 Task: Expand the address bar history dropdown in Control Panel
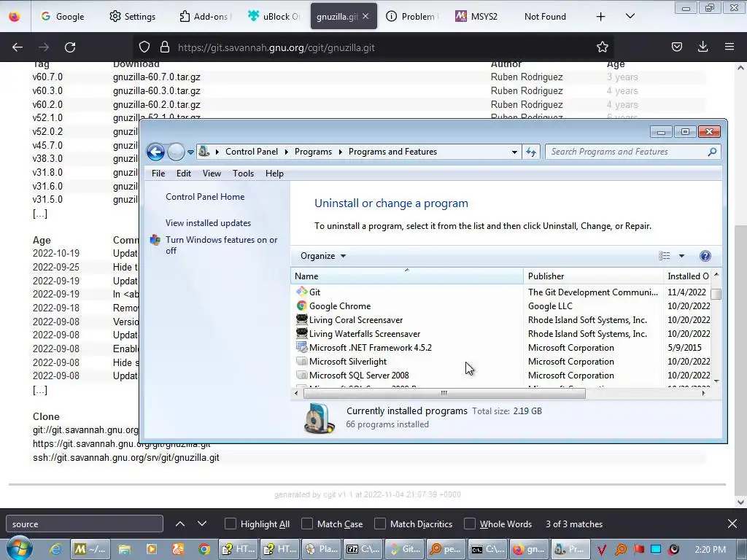[514, 152]
